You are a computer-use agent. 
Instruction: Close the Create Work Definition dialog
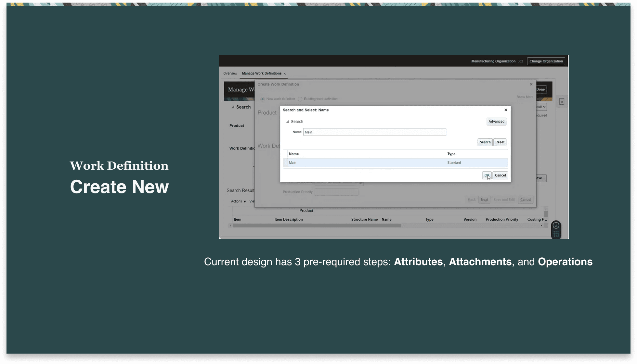[531, 84]
